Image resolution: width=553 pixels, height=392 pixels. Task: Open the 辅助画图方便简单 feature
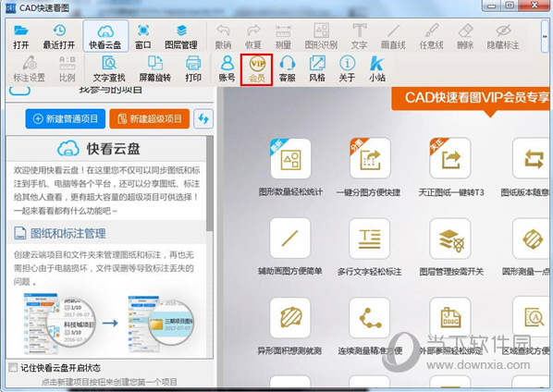pos(289,238)
